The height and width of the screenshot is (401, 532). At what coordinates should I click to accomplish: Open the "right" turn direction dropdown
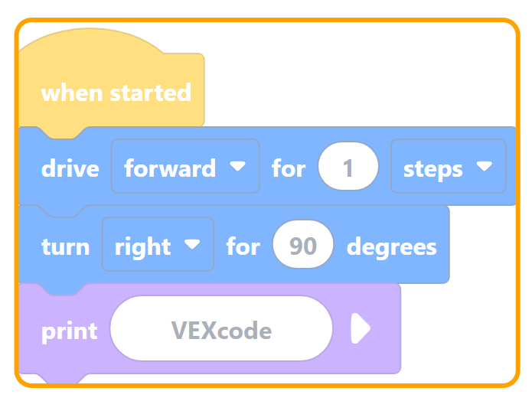157,246
